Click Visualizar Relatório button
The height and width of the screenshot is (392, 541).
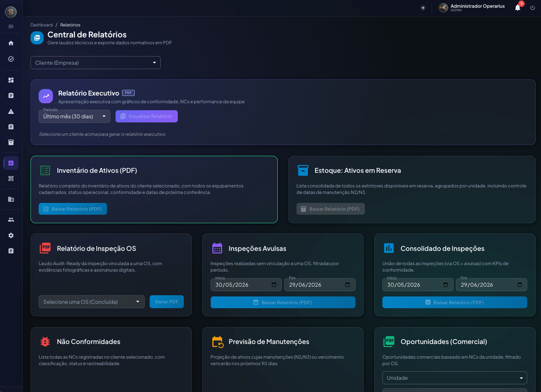click(146, 116)
